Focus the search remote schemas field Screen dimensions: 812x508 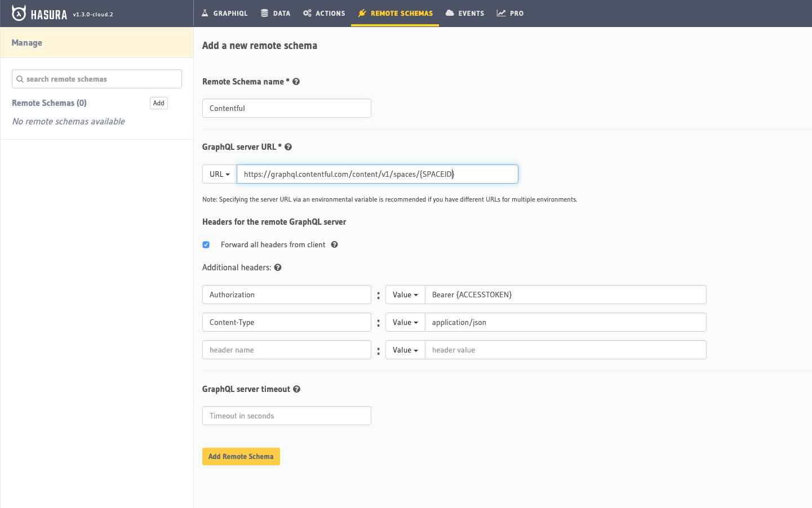click(x=97, y=79)
